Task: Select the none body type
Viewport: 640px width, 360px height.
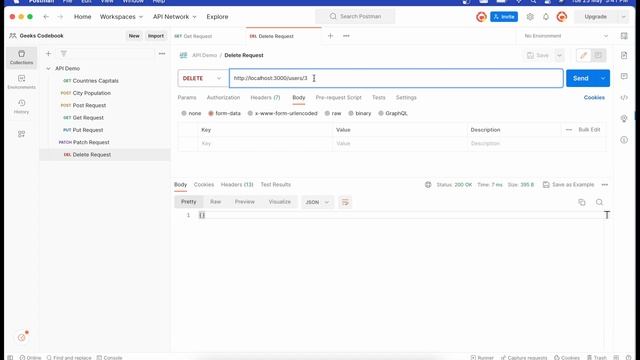Action: (x=191, y=113)
